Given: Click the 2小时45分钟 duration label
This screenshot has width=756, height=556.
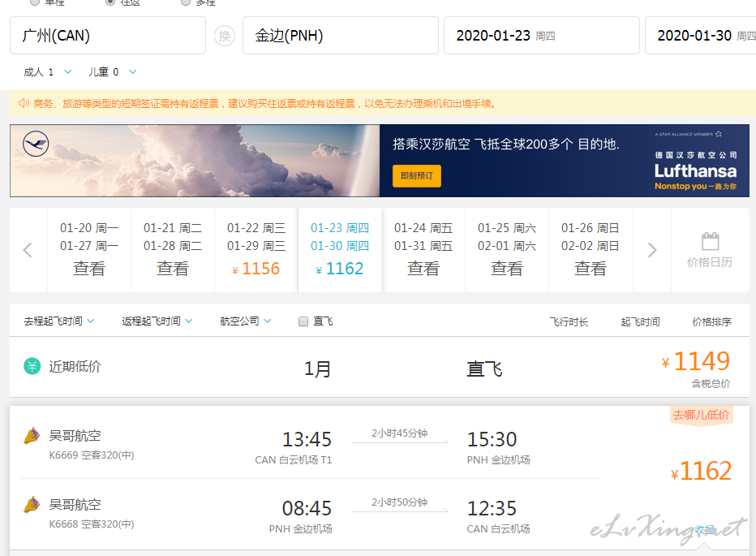Looking at the screenshot, I should (x=399, y=433).
